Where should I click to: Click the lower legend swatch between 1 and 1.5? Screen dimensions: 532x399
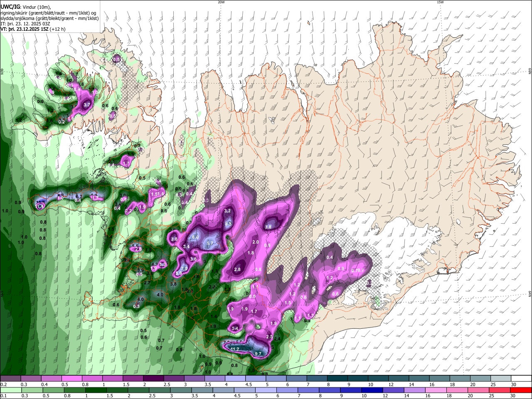tap(96, 390)
